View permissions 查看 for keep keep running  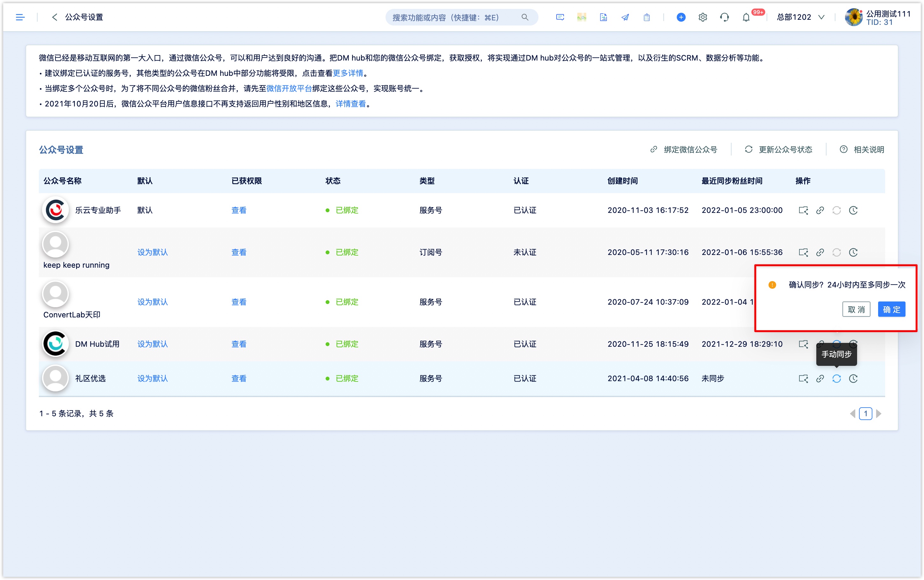coord(239,252)
